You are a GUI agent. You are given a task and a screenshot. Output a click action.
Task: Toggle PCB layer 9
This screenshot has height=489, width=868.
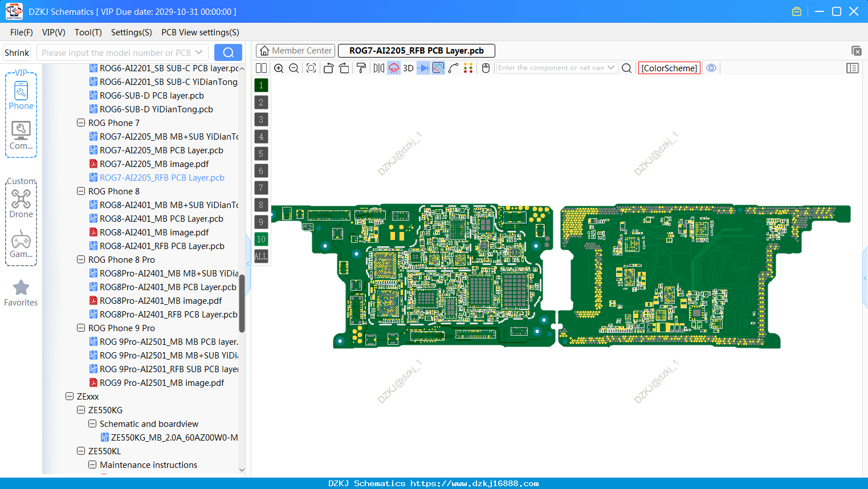click(261, 222)
